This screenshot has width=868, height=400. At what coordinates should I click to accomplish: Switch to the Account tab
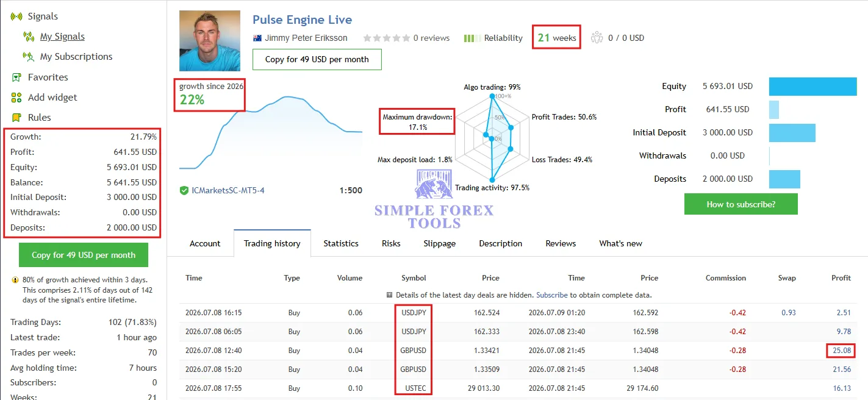pos(205,243)
